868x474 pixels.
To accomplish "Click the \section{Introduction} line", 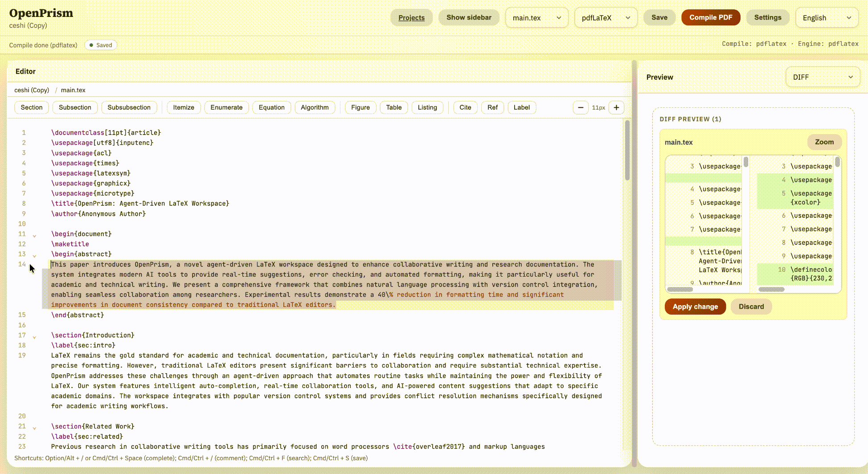I will tap(93, 335).
